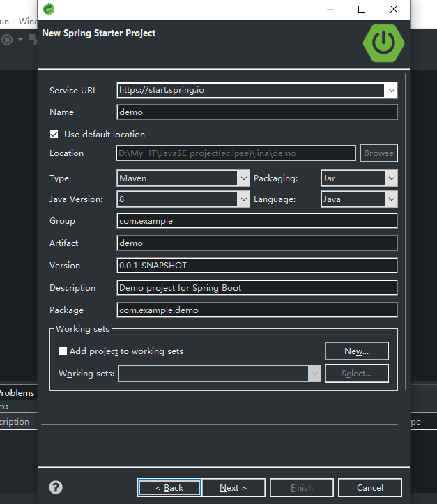Click the Working sets group title
This screenshot has height=504, width=437.
tap(82, 329)
